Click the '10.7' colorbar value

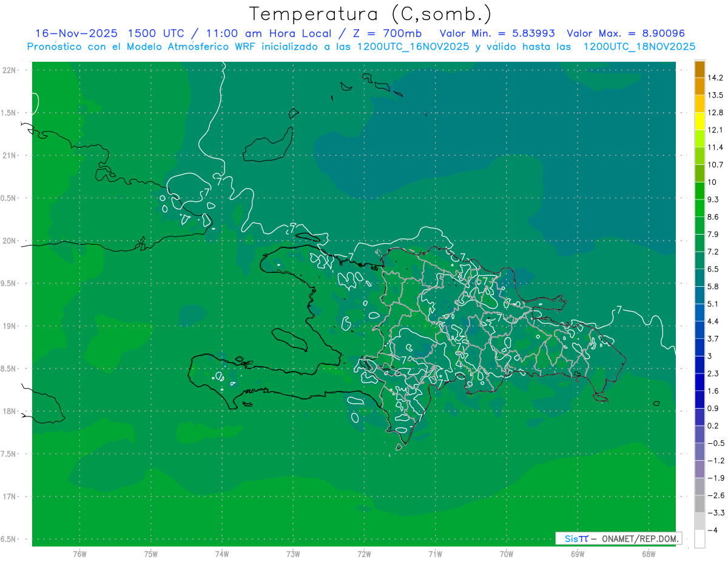[x=715, y=165]
